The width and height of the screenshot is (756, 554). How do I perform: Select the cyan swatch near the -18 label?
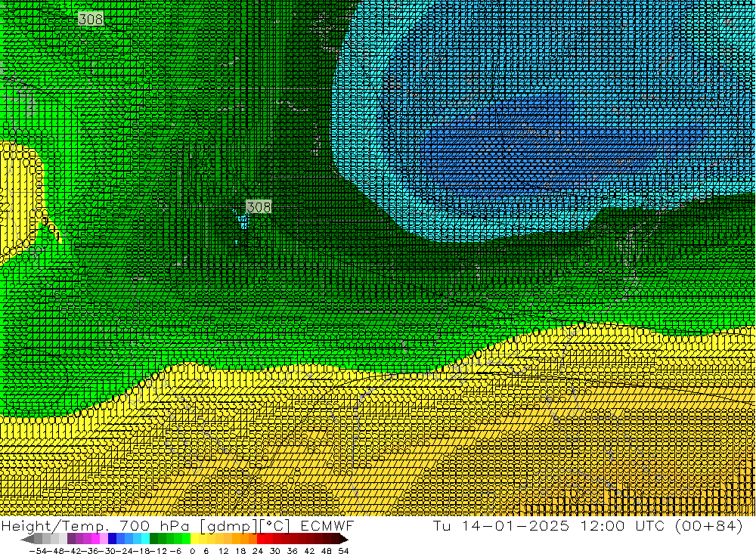144,540
